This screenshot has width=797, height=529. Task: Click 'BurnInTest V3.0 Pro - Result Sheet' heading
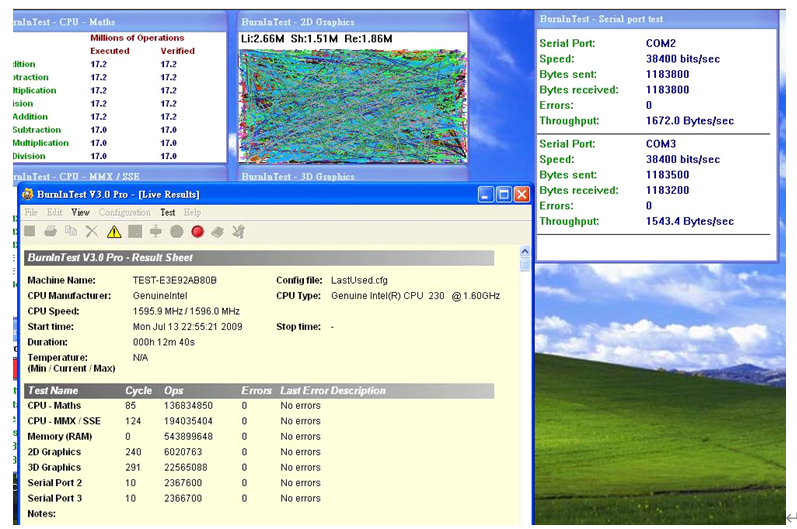click(x=110, y=258)
